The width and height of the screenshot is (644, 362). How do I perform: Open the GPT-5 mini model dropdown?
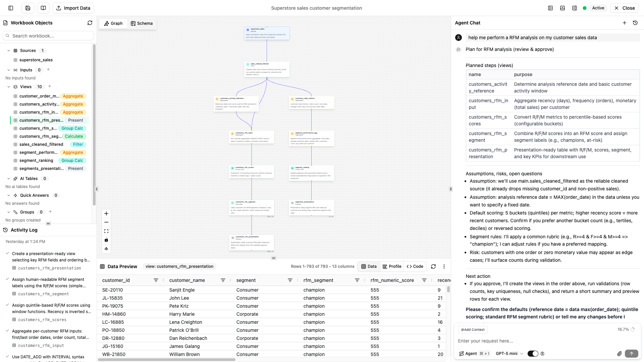click(x=508, y=353)
